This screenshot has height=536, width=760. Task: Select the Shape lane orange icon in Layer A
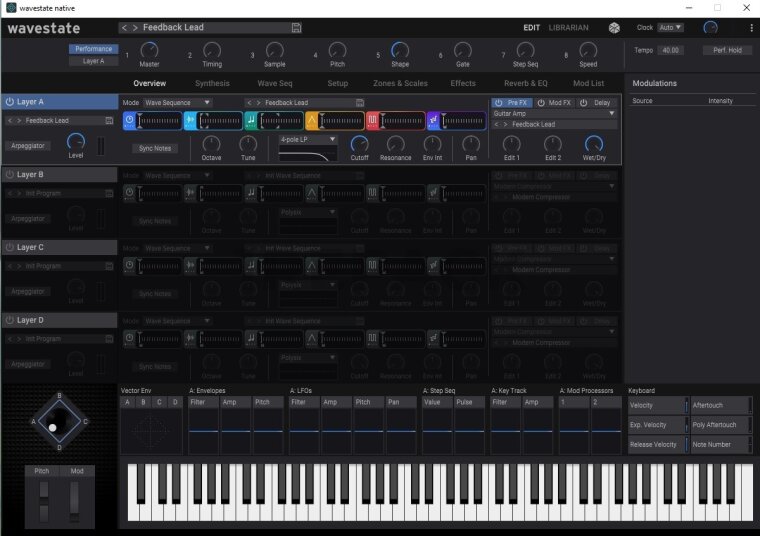tap(312, 120)
